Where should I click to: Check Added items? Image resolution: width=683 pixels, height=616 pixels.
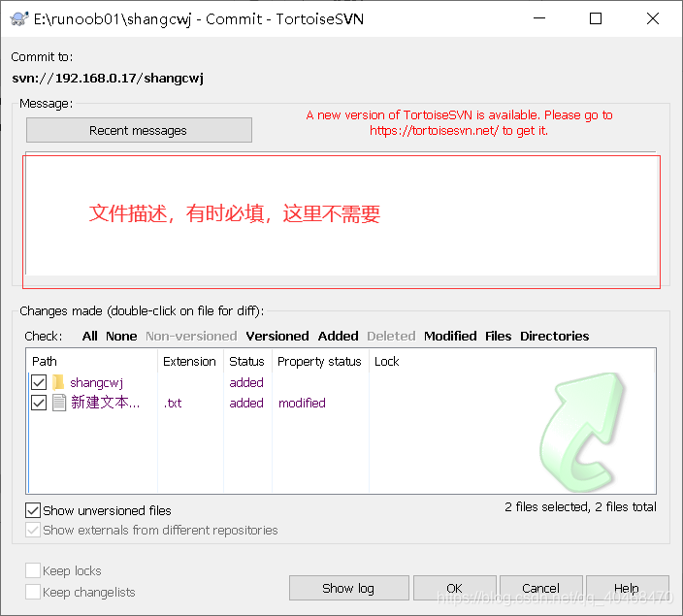338,336
